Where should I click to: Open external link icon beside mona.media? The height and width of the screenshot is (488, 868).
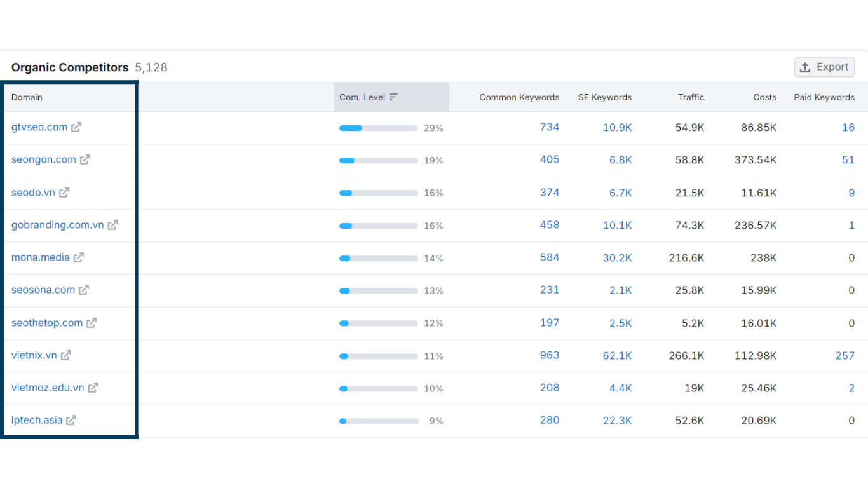(79, 257)
